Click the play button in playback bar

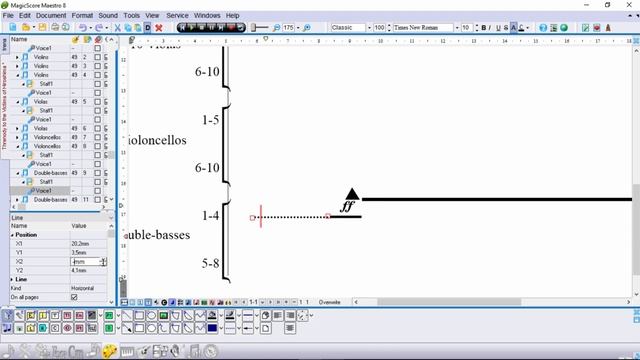click(192, 27)
